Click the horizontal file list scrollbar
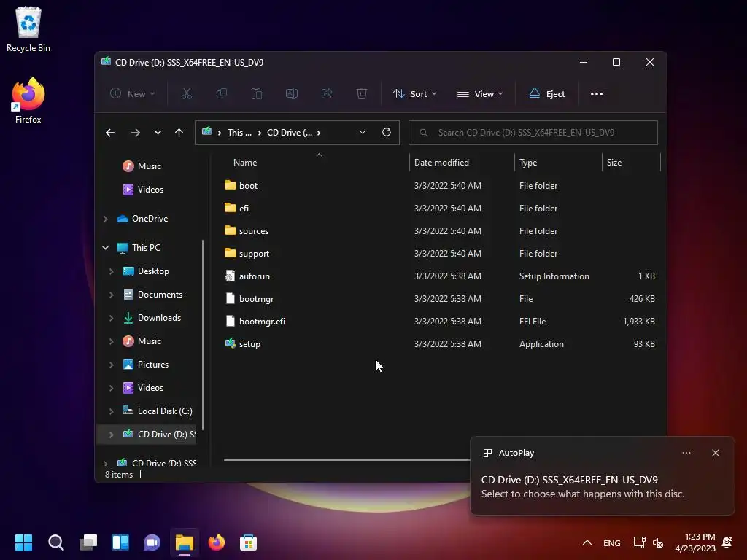 click(347, 460)
